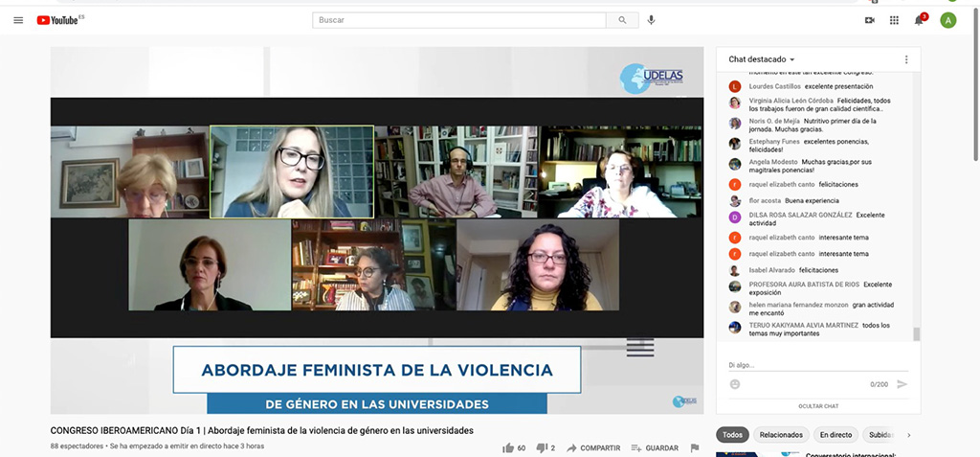
Task: Expand the Chat destacado dropdown
Action: pos(762,59)
